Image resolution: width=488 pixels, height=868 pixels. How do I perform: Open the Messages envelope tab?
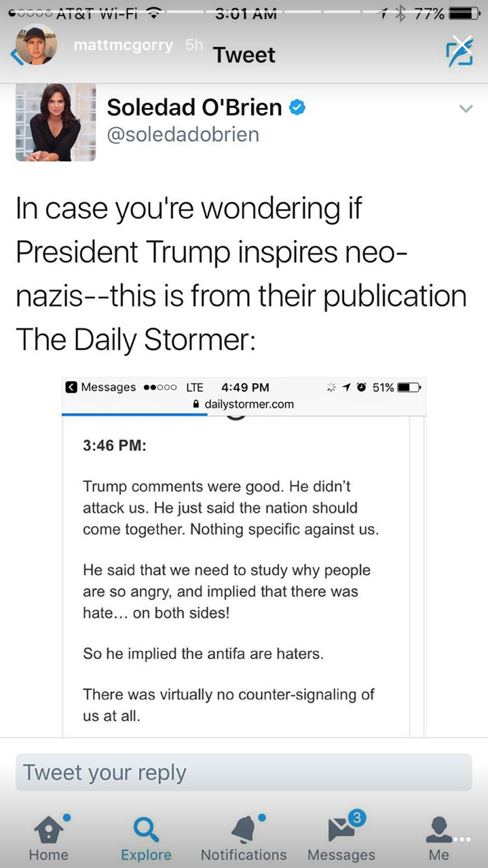point(341,837)
